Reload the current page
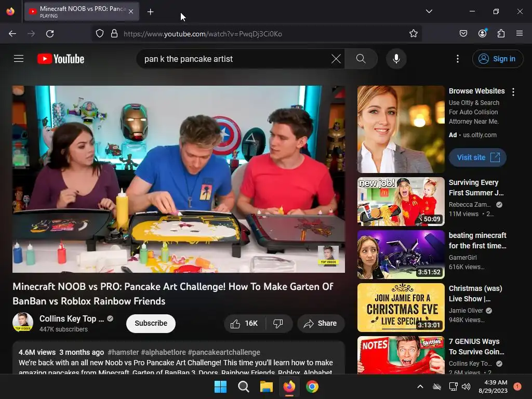 click(x=50, y=34)
